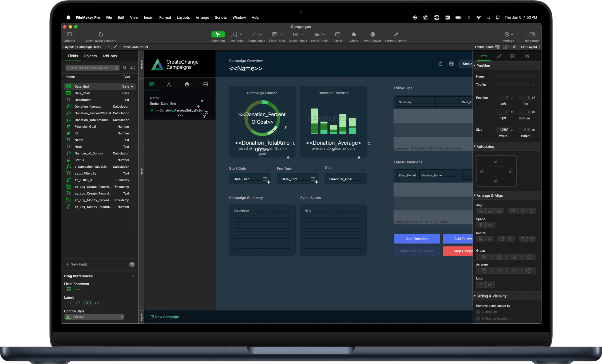Image resolution: width=602 pixels, height=364 pixels.
Task: Switch to the Objects tab
Action: 90,56
